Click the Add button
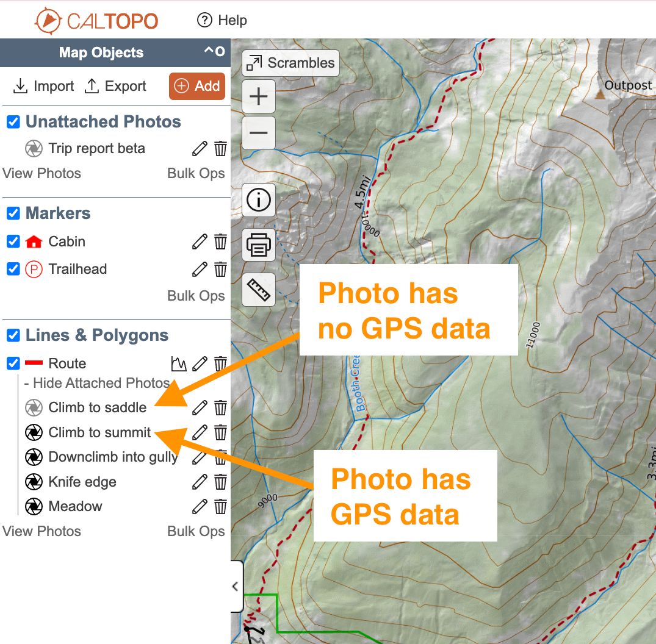 [x=196, y=86]
